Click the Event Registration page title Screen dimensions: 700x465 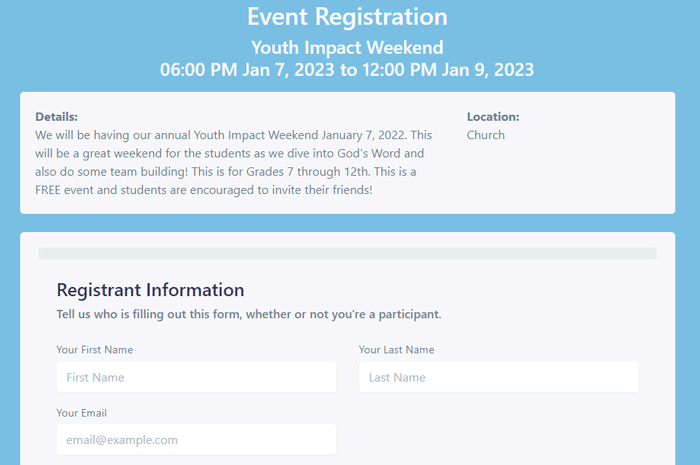347,17
